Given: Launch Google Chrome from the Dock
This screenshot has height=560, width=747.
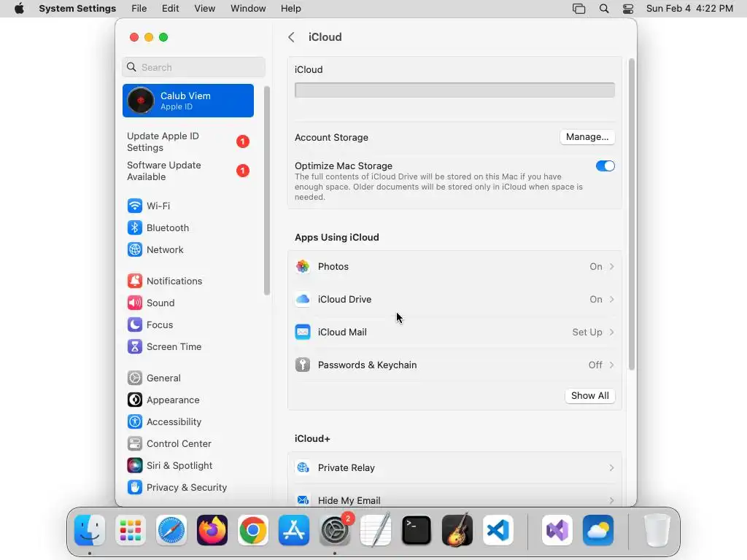Looking at the screenshot, I should click(x=253, y=531).
